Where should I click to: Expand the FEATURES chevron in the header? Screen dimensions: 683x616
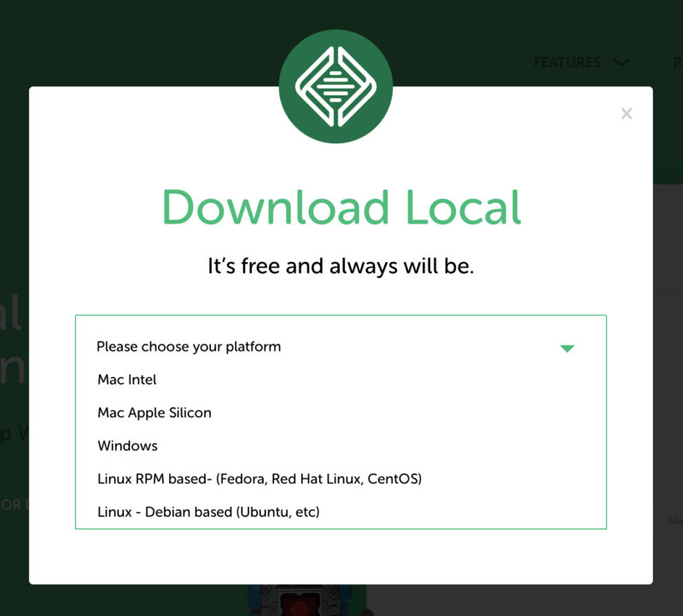[622, 63]
